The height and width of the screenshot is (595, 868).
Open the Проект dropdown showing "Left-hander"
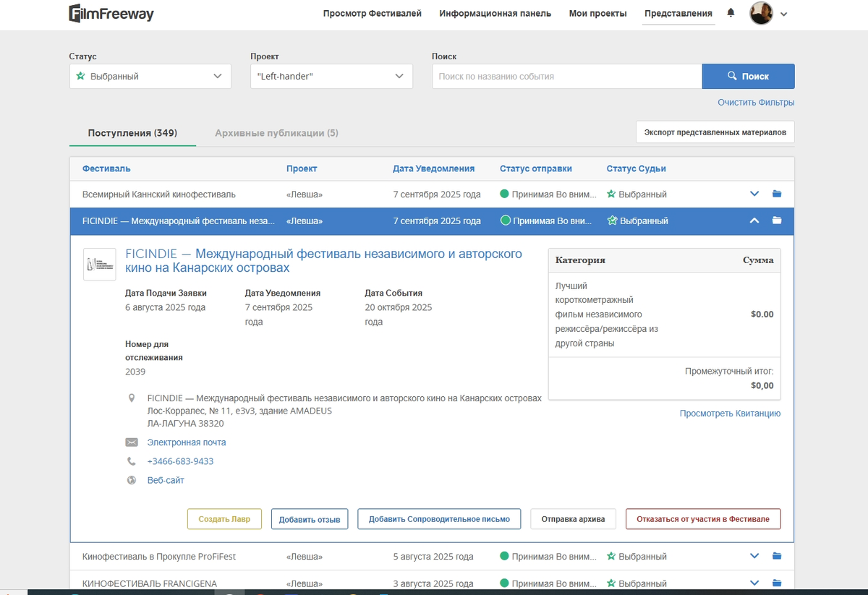331,77
